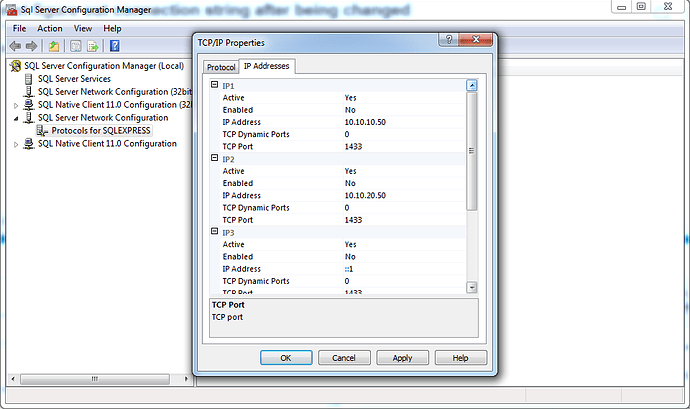Select the SQL Server Services tree item
690x409 pixels.
74,79
